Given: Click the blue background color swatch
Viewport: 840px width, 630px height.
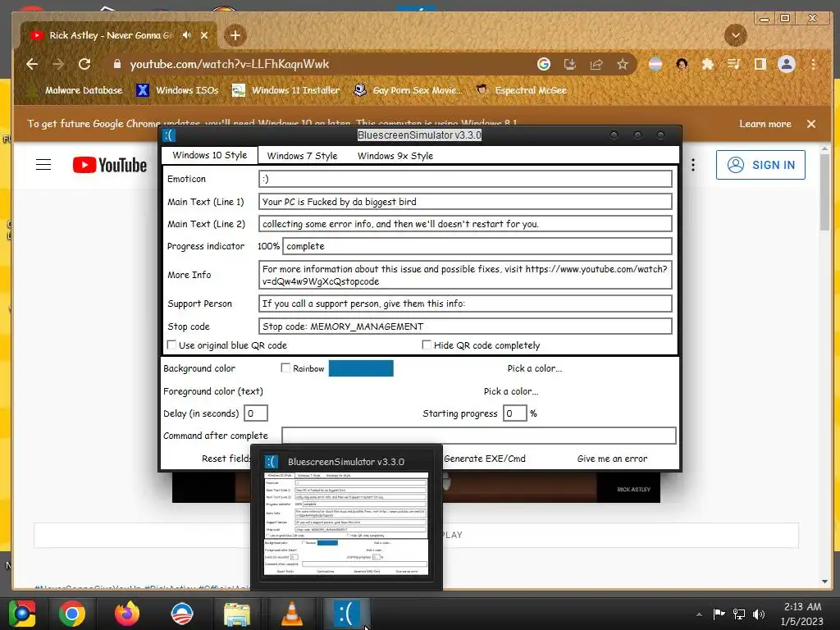Looking at the screenshot, I should [x=361, y=368].
